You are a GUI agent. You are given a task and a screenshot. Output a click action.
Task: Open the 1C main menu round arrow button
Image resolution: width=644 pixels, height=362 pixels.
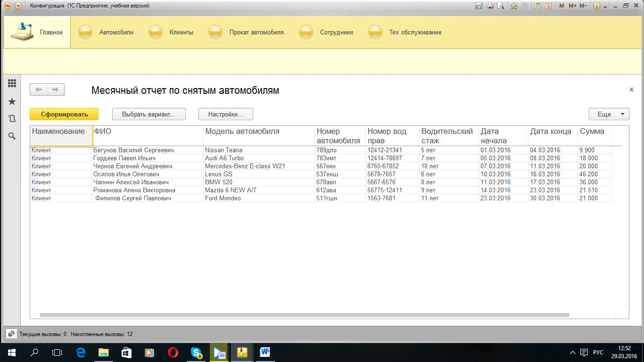coord(18,6)
